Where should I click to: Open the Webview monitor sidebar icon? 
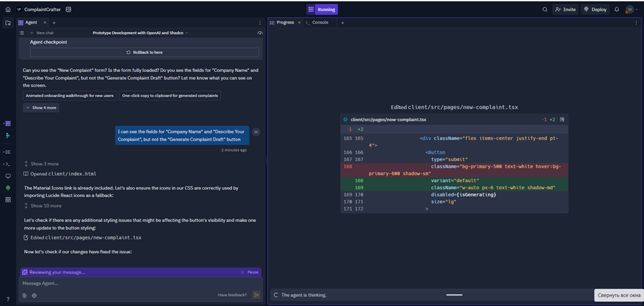coord(8,176)
